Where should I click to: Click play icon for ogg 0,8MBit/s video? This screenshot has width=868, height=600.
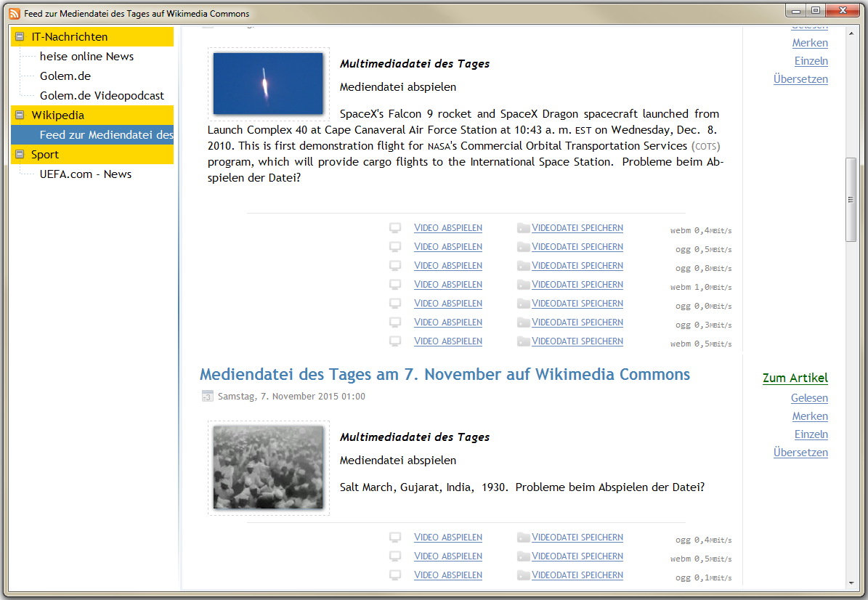point(394,266)
